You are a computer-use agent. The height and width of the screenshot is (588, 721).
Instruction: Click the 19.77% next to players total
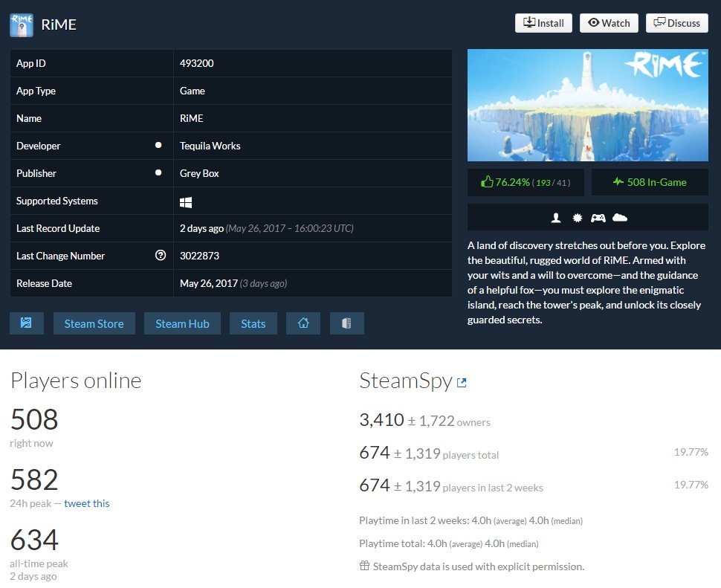691,452
